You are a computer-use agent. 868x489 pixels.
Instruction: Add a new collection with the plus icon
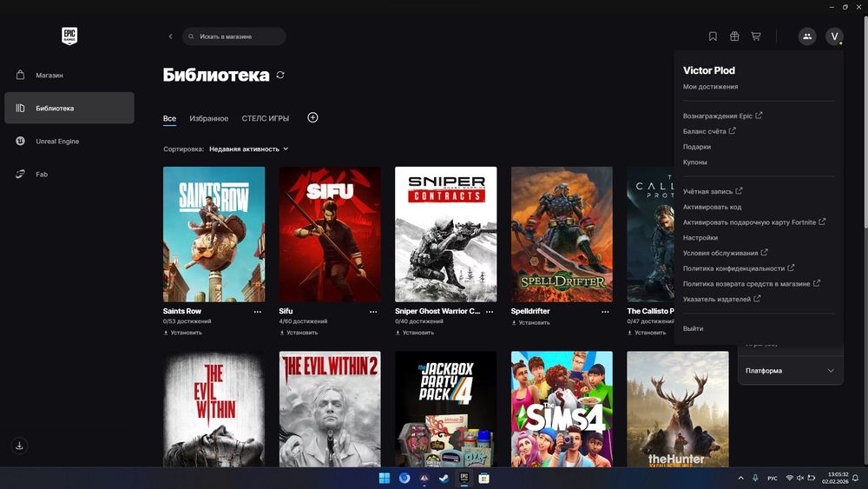(312, 117)
